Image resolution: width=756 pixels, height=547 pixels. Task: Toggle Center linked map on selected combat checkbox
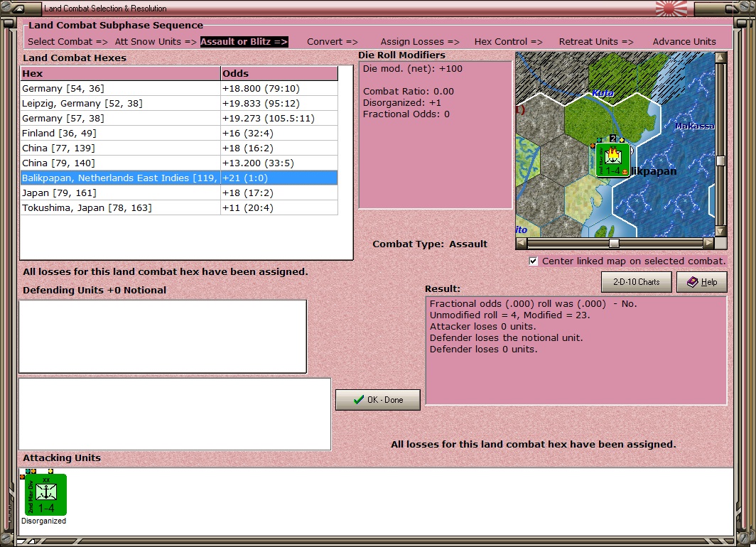coord(533,261)
